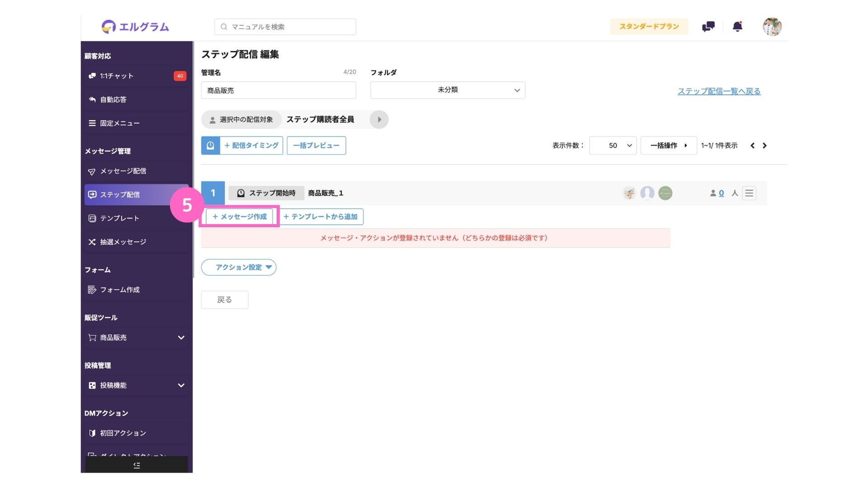Open 1:1チャット in the sidebar
This screenshot has width=868, height=488.
pyautogui.click(x=137, y=76)
